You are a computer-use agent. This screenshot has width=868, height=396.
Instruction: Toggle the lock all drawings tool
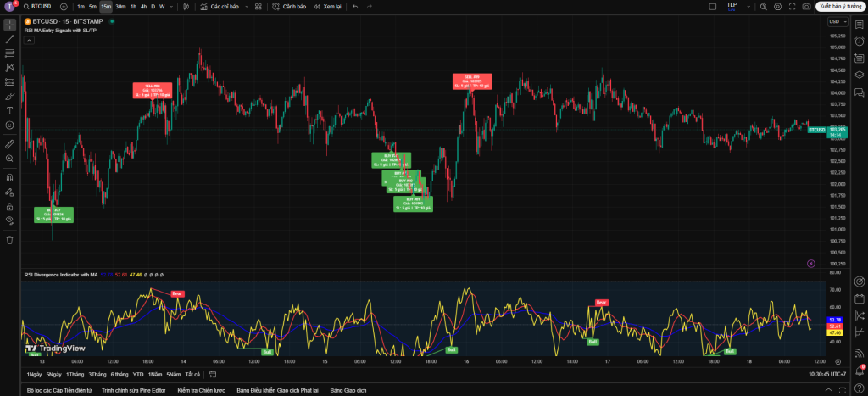tap(9, 206)
